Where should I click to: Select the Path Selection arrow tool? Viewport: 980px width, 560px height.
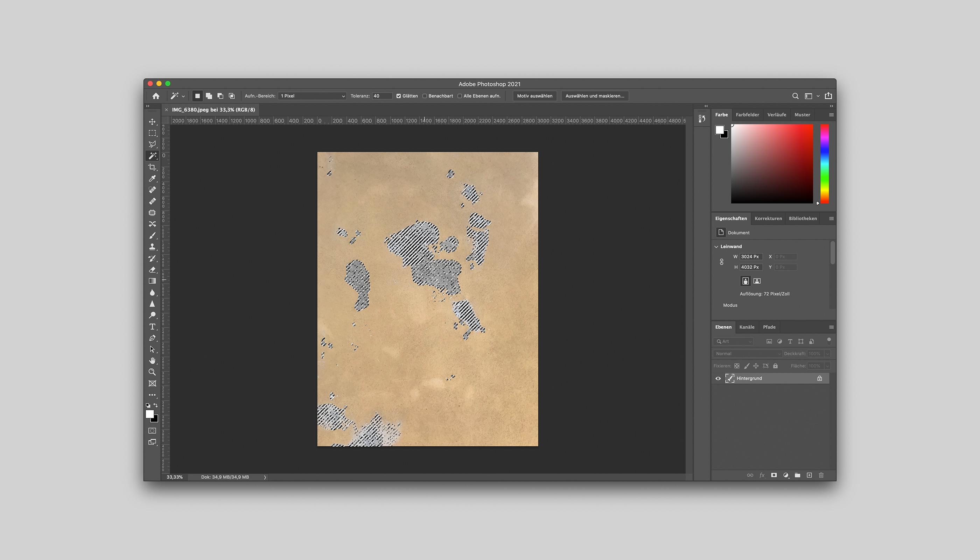coord(152,349)
